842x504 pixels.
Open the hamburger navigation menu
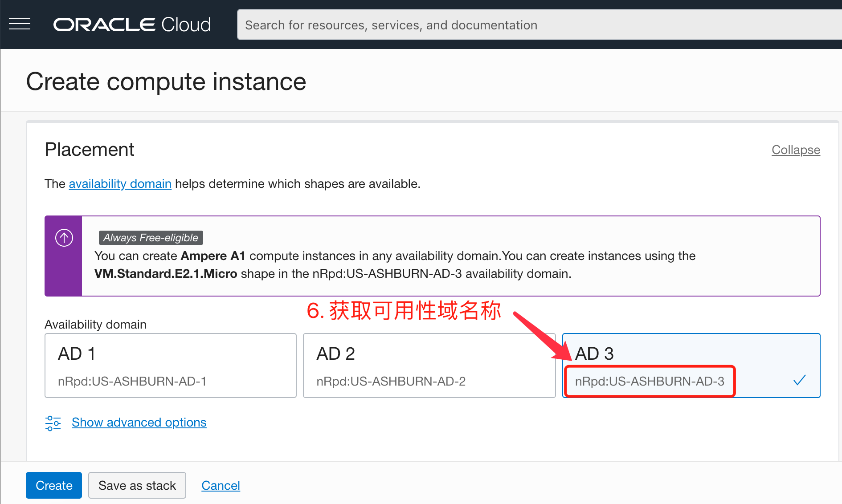click(20, 24)
